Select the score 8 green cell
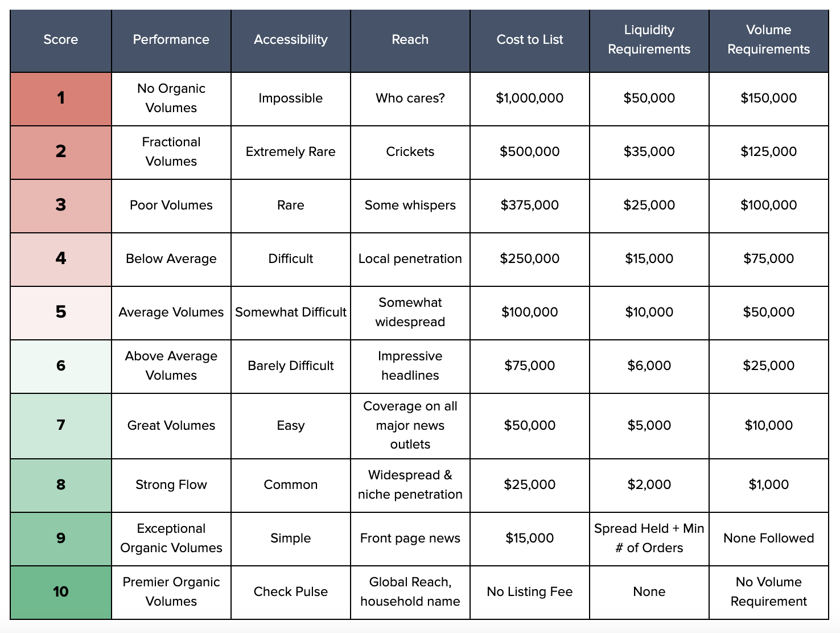The height and width of the screenshot is (633, 840). 61,485
